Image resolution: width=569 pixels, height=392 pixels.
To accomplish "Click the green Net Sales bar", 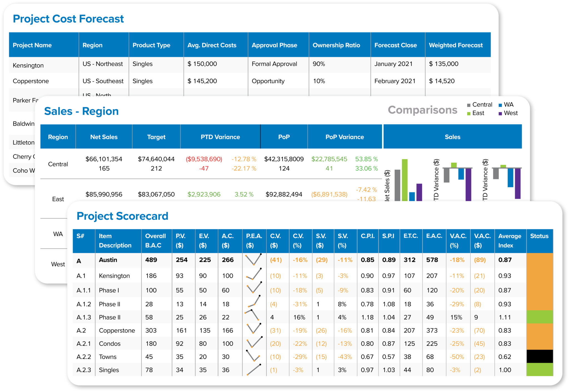I will 405,180.
